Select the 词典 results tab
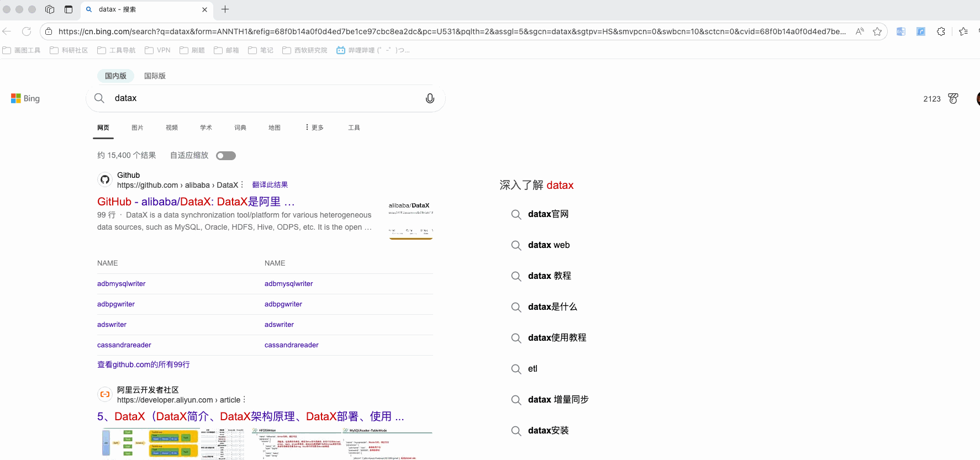Screen dimensions: 980x460 pos(240,128)
